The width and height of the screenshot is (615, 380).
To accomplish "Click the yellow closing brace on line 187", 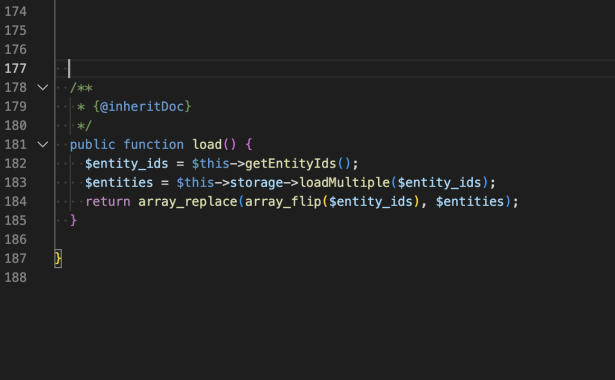I will [58, 258].
